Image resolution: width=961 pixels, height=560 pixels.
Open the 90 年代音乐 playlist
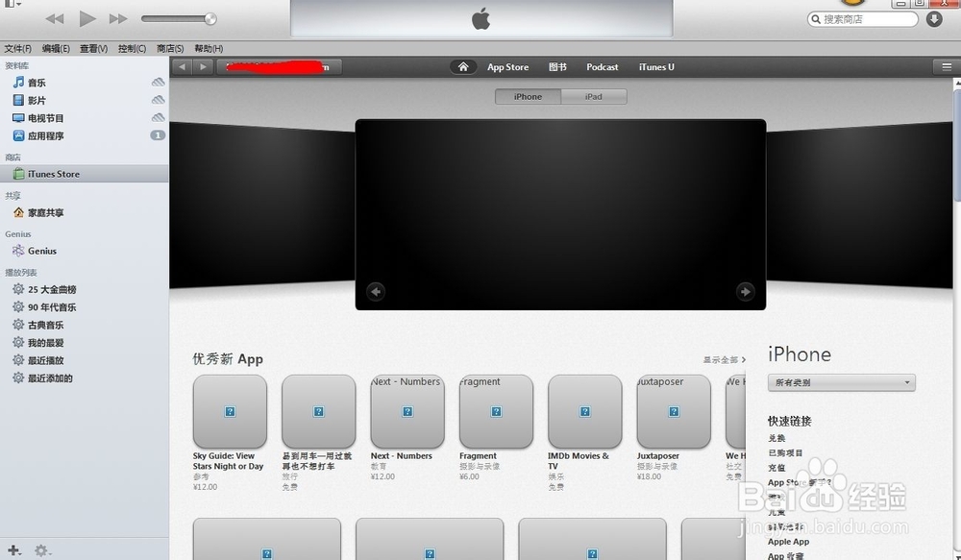pyautogui.click(x=52, y=307)
